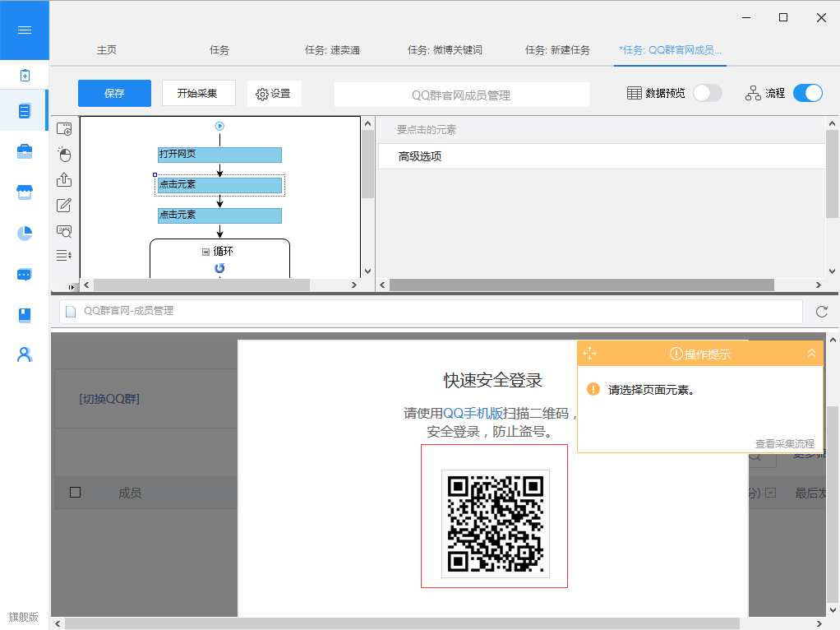Click the workflow panel horizontal scrollbar thumb
Viewport: 840px width, 630px height.
202,285
